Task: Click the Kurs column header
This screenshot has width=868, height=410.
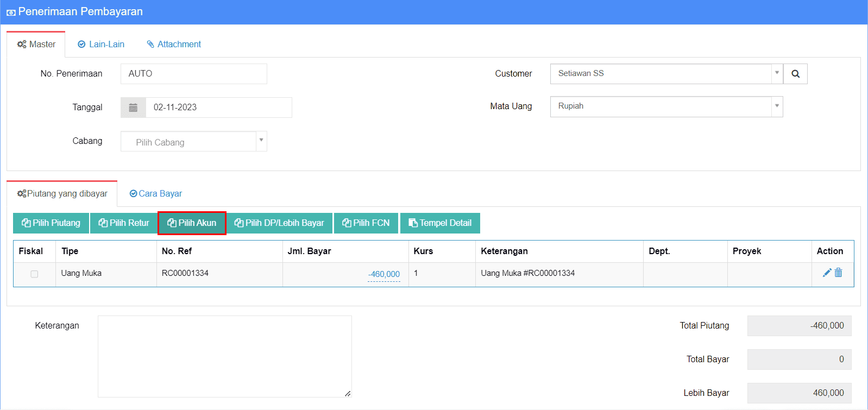Action: coord(442,251)
